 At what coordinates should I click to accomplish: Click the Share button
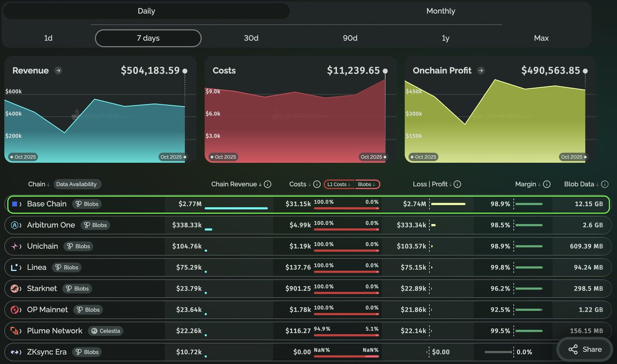click(585, 350)
